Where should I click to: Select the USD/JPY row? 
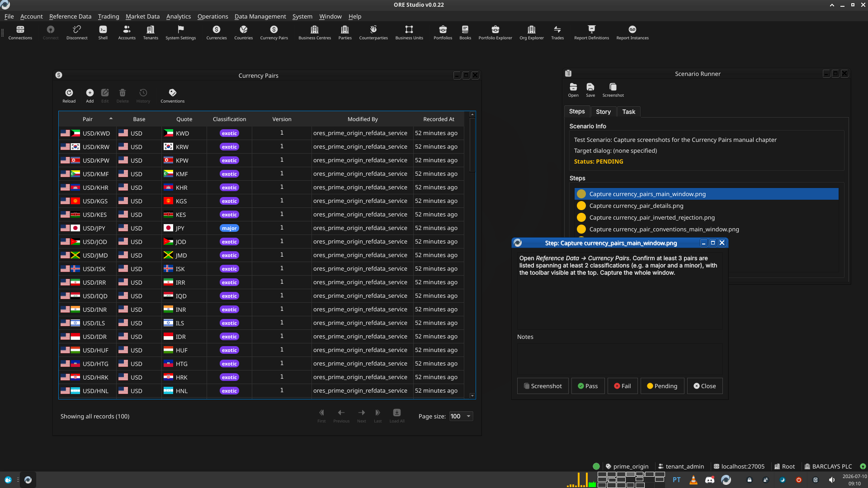click(261, 228)
